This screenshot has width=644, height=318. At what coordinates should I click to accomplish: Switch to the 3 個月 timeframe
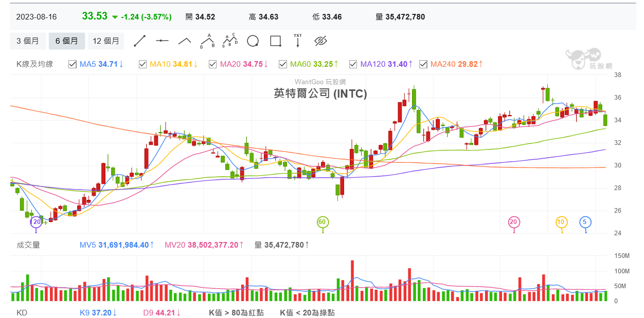tap(27, 41)
